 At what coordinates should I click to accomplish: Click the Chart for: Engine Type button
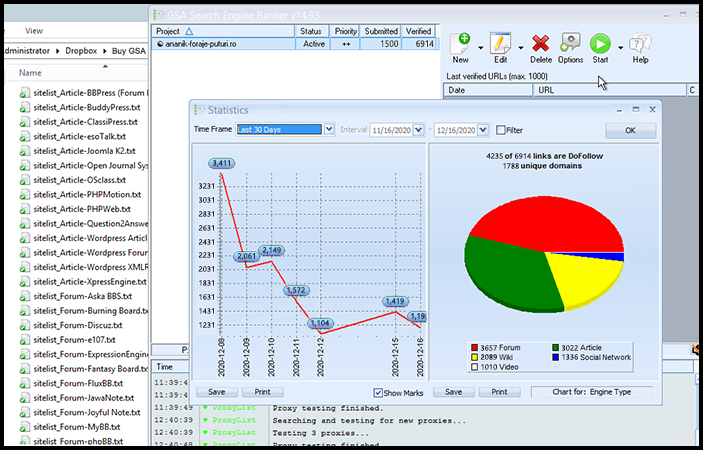pos(591,392)
